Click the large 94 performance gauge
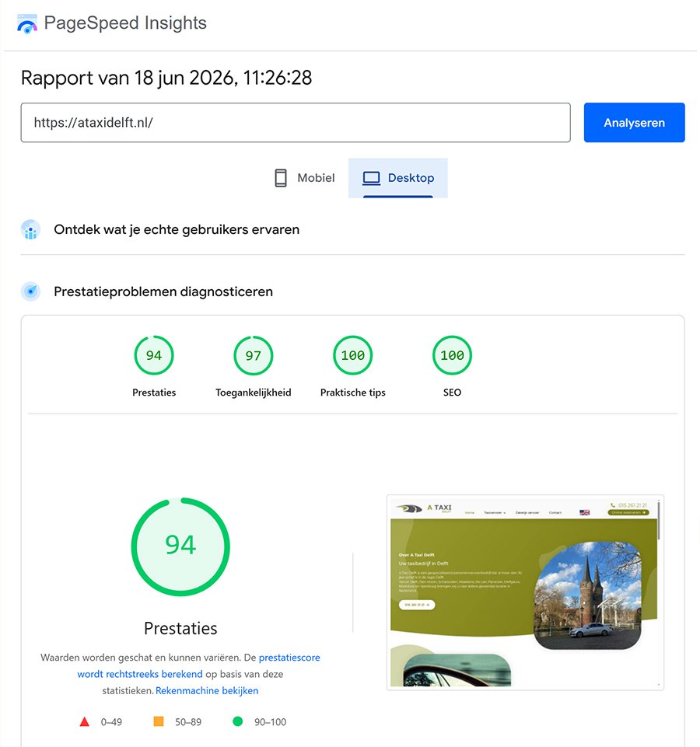This screenshot has width=700, height=747. (180, 547)
